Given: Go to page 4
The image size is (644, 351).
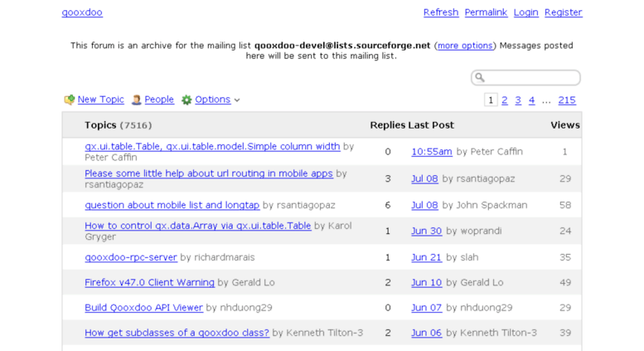Looking at the screenshot, I should click(531, 100).
